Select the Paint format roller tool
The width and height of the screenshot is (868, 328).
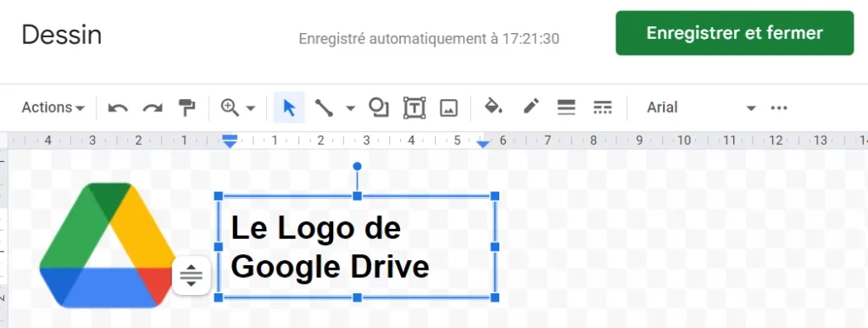(187, 108)
